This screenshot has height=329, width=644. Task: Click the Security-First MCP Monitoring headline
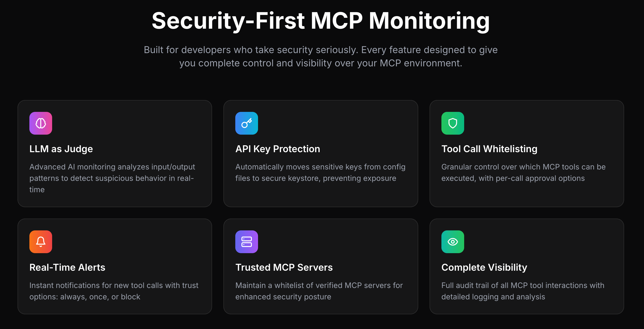click(321, 21)
